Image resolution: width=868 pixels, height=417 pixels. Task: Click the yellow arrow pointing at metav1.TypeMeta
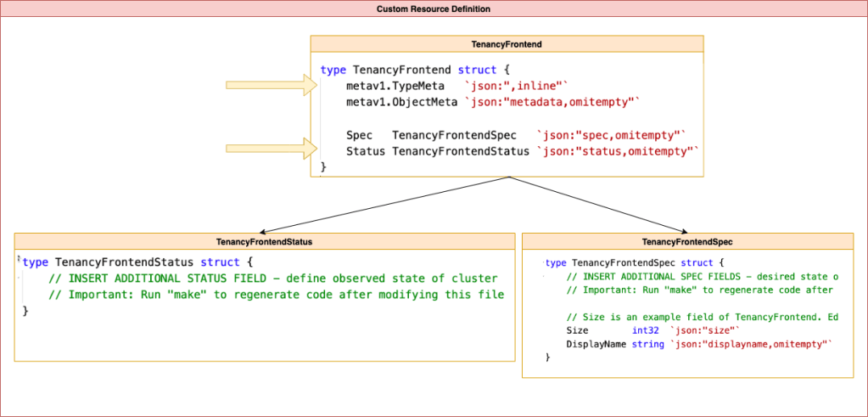(x=272, y=85)
